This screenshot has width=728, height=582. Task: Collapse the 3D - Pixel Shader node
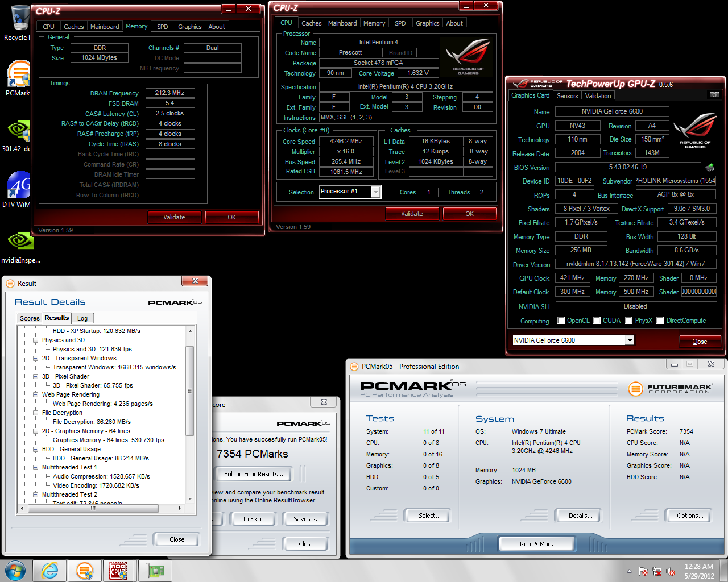point(36,376)
